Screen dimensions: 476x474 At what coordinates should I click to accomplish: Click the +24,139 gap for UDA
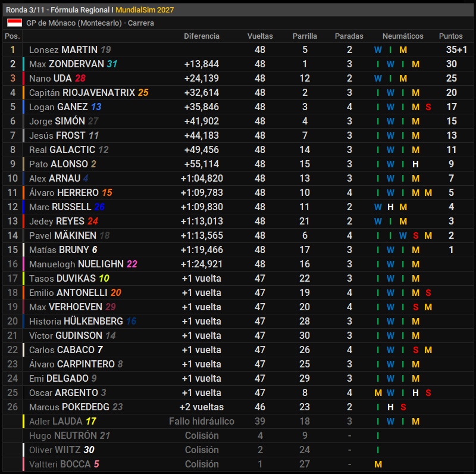[x=202, y=79]
